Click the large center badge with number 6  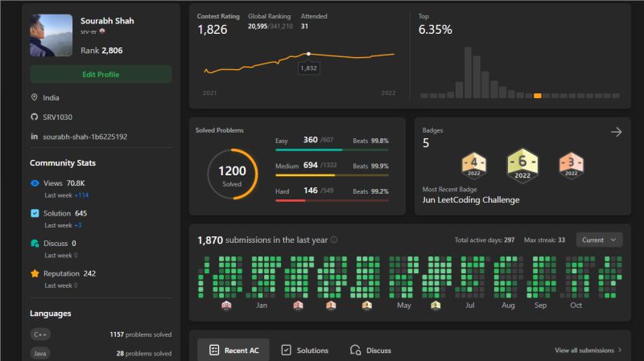(522, 166)
